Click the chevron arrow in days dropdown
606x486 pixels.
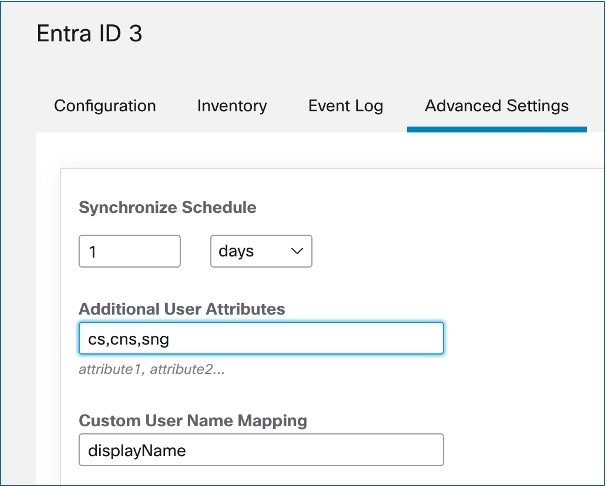[x=296, y=251]
